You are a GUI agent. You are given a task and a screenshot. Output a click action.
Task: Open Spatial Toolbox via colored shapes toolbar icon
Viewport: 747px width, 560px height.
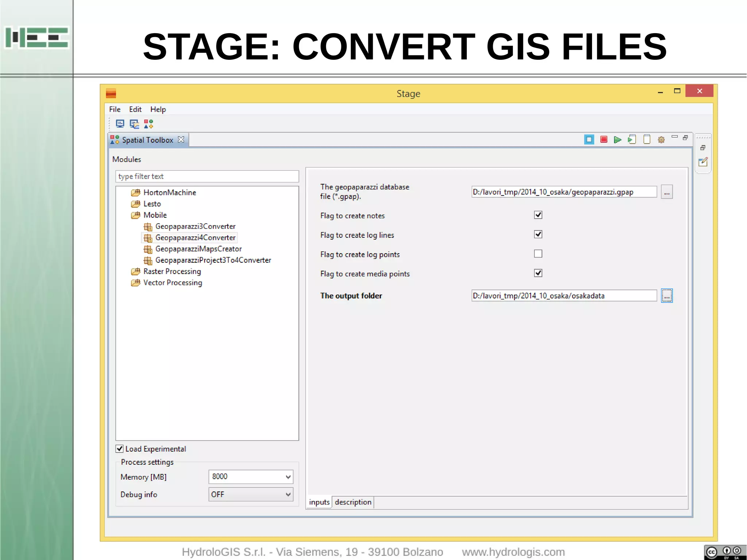coord(148,124)
